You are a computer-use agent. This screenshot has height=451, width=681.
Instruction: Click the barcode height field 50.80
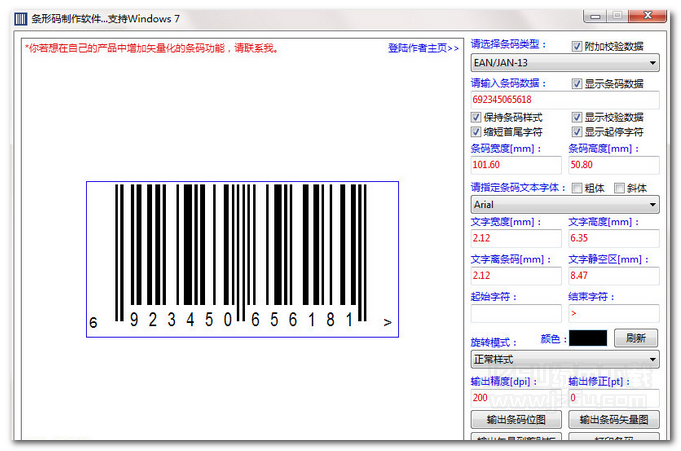(614, 165)
